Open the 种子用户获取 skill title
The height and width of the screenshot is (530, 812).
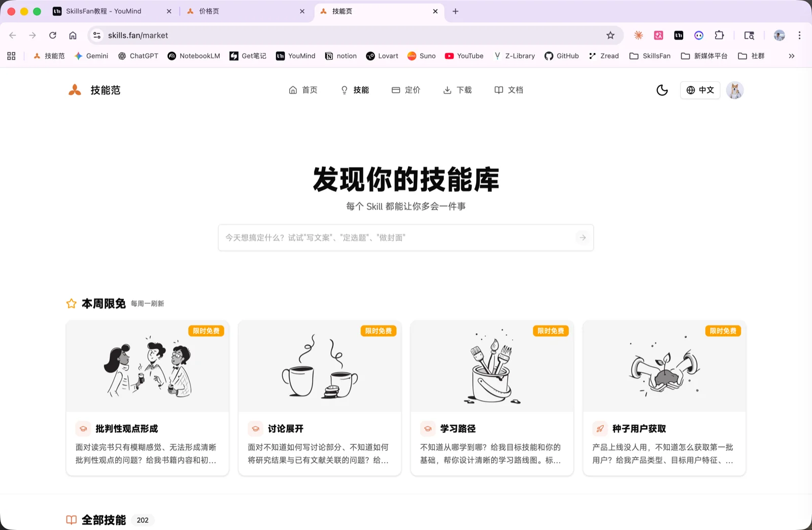pos(639,429)
